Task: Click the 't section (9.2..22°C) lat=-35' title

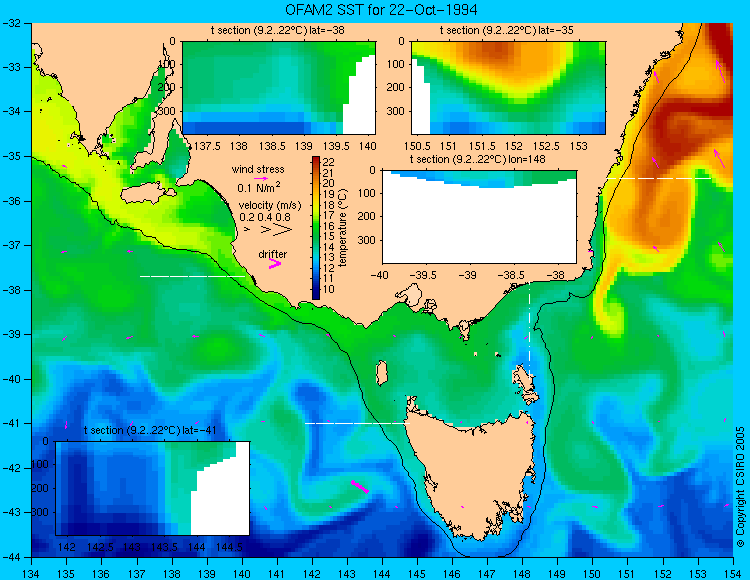Action: [507, 31]
